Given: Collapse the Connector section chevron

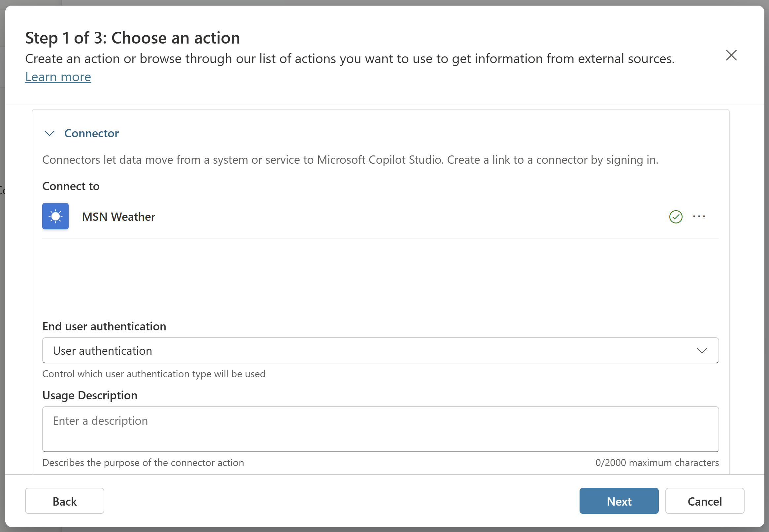Looking at the screenshot, I should pos(50,133).
